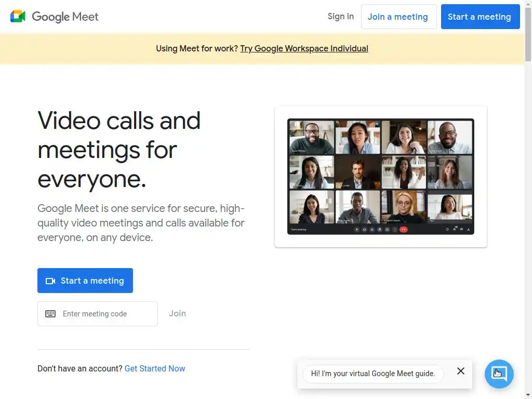Focus the Enter meeting code field
The width and height of the screenshot is (532, 399).
click(98, 314)
